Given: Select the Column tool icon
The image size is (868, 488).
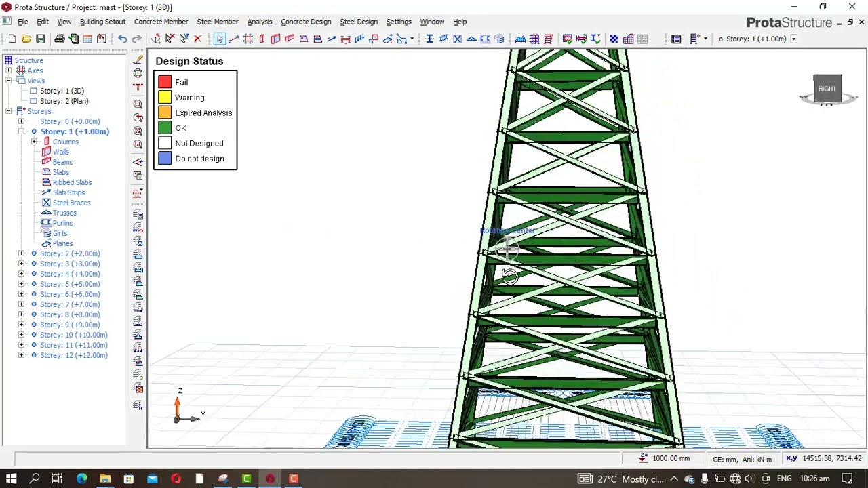Looking at the screenshot, I should coord(262,39).
